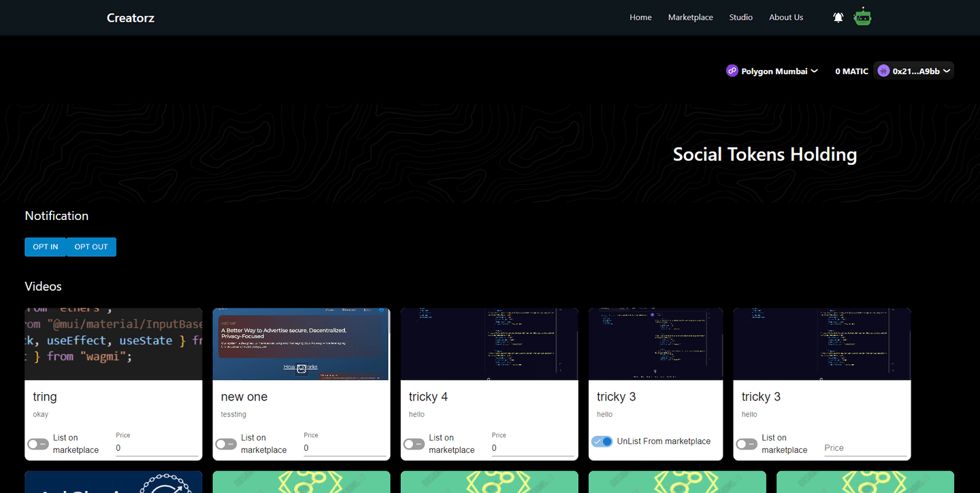Screen dimensions: 980x493
Task: Click the tring video title
Action: pos(45,397)
